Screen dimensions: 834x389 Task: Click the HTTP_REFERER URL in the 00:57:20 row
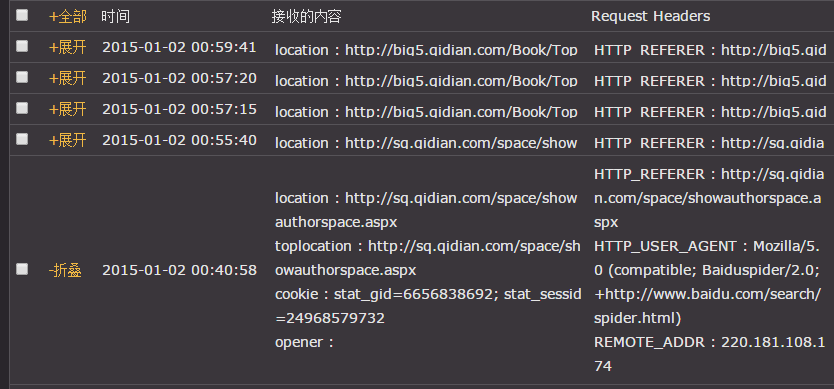click(773, 81)
